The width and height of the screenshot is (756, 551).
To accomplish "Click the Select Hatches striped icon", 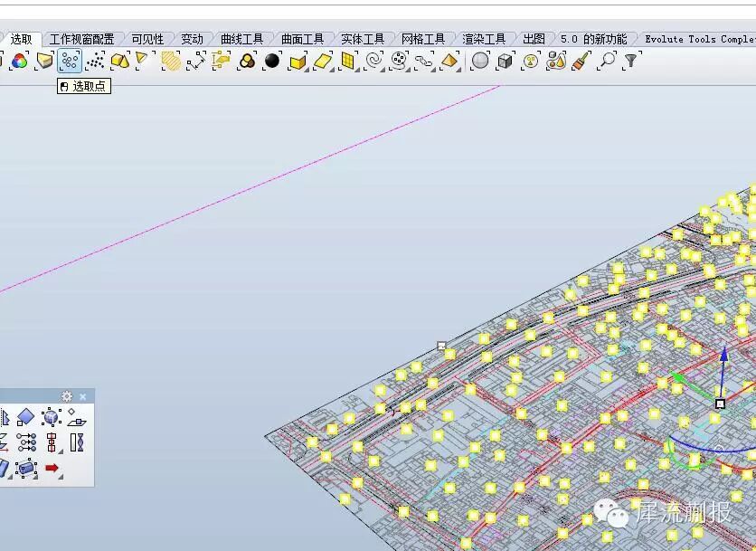I will pos(171,62).
